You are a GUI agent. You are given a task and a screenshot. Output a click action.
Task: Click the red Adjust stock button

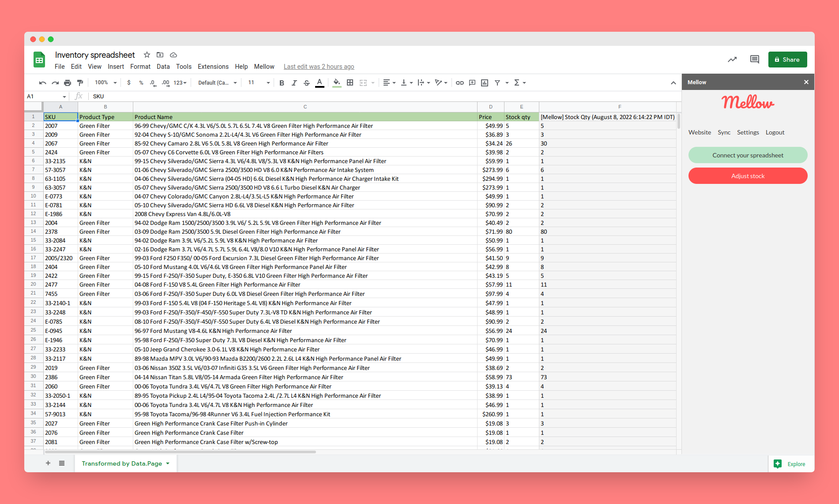coord(748,176)
